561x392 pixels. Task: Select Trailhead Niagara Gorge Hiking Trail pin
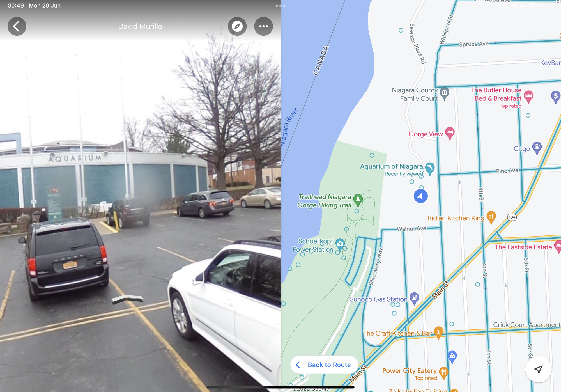[x=358, y=200]
